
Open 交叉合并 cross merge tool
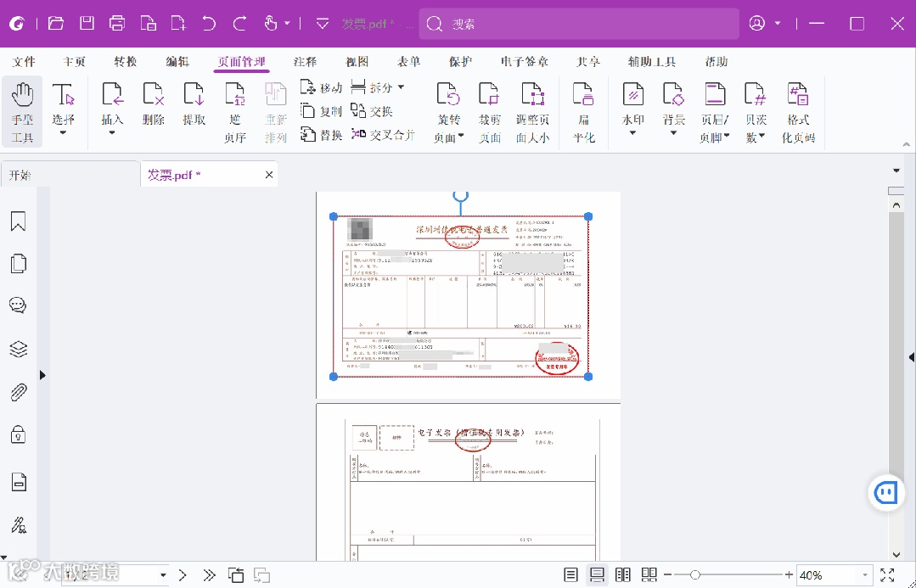(x=383, y=135)
